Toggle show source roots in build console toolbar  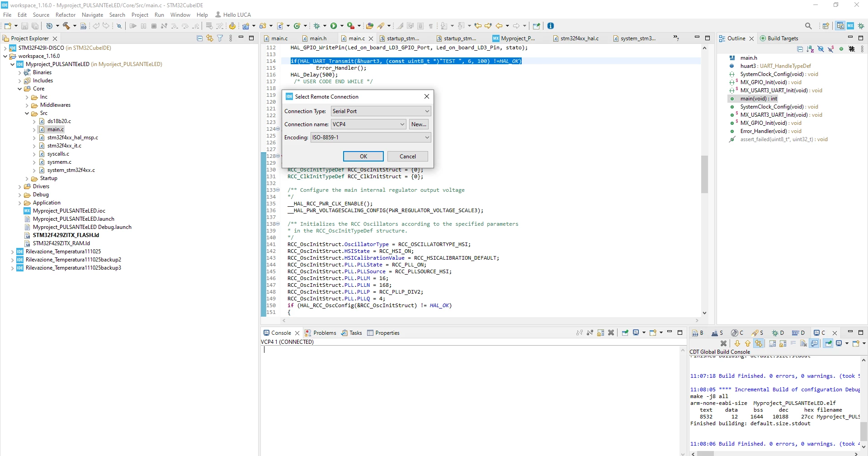(759, 343)
